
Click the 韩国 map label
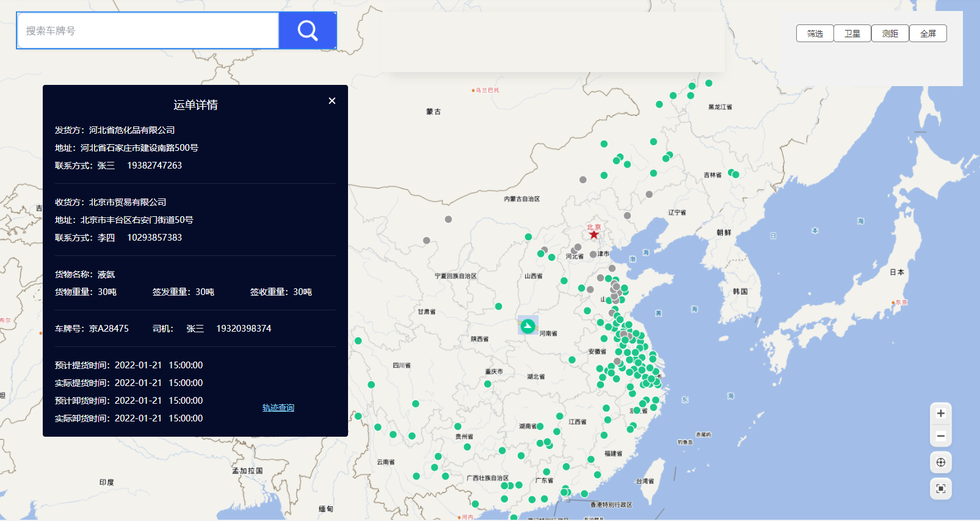[740, 292]
